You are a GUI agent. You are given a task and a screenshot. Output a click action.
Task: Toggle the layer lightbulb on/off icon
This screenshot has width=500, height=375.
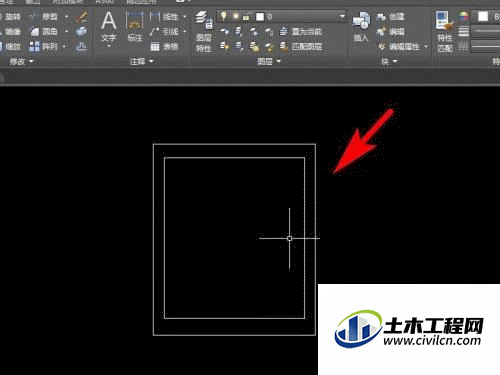224,16
